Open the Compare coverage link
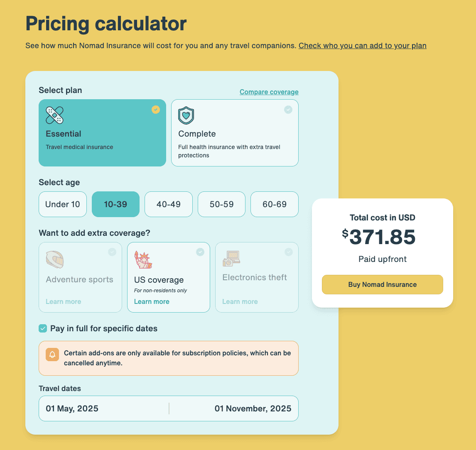The height and width of the screenshot is (450, 476). click(x=269, y=92)
